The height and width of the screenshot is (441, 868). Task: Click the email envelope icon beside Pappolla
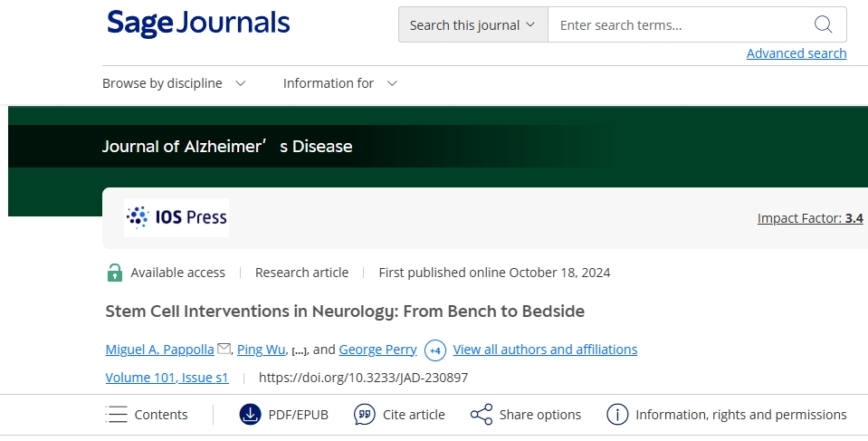(224, 349)
